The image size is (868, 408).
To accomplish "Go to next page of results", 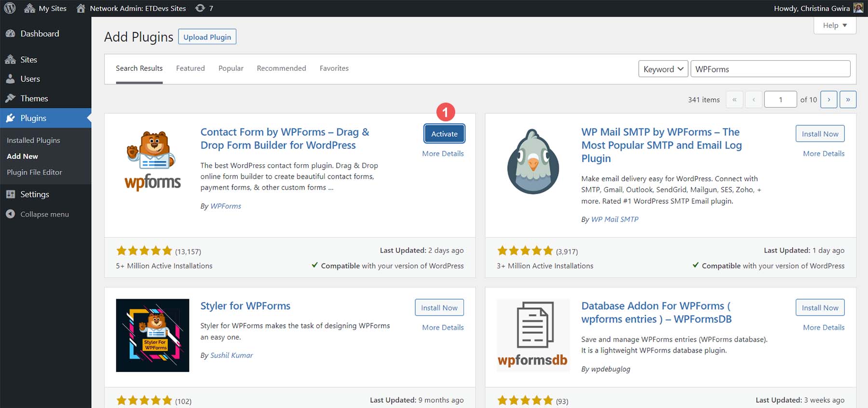I will 828,100.
